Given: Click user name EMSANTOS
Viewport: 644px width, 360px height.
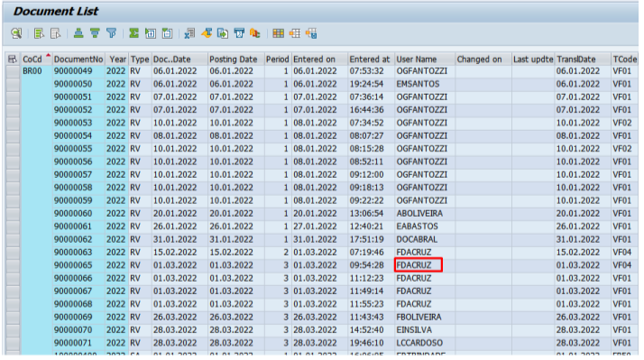Looking at the screenshot, I should (x=418, y=84).
